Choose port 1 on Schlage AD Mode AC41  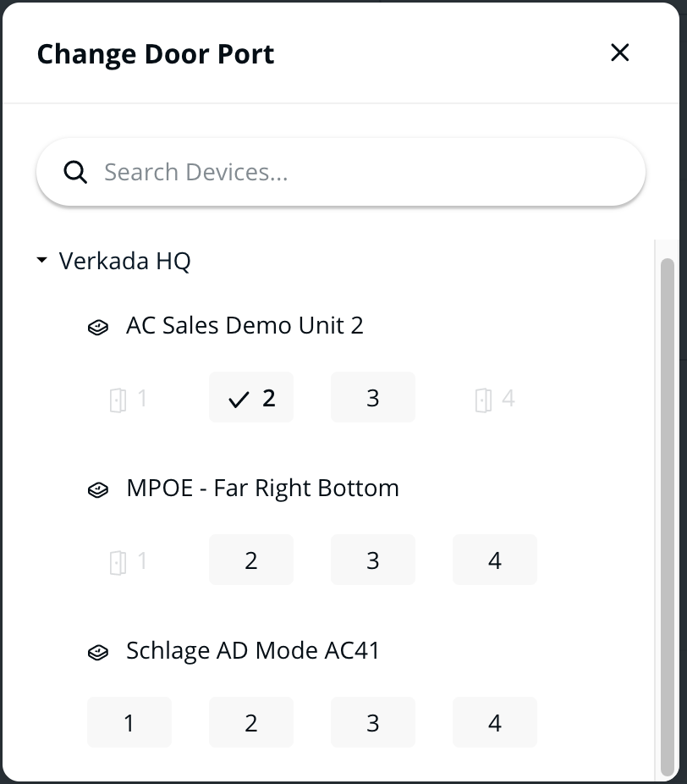[129, 722]
